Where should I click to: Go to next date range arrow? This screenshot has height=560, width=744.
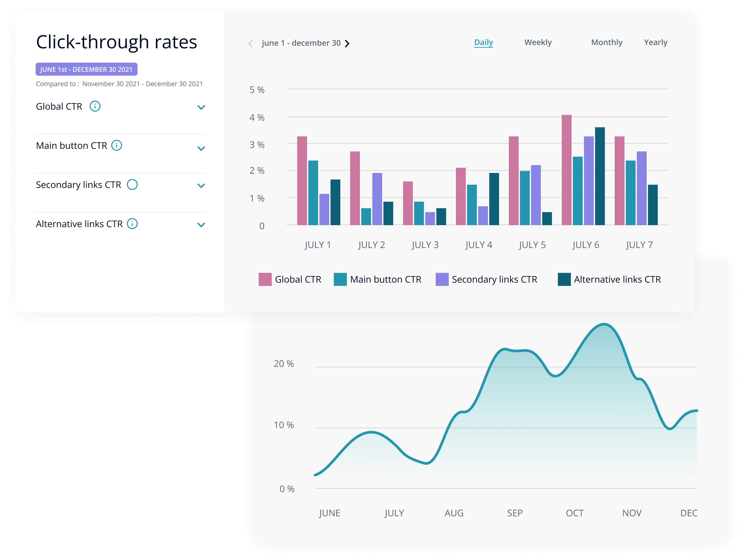click(x=348, y=43)
